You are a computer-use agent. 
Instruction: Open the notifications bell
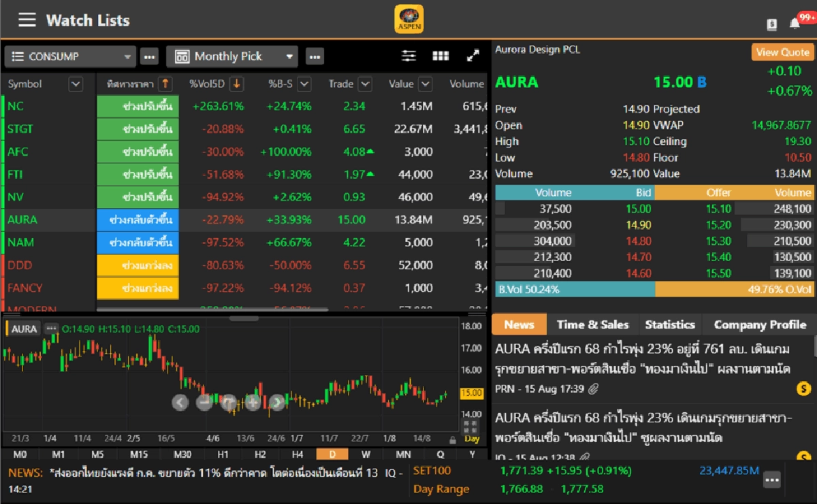coord(795,24)
